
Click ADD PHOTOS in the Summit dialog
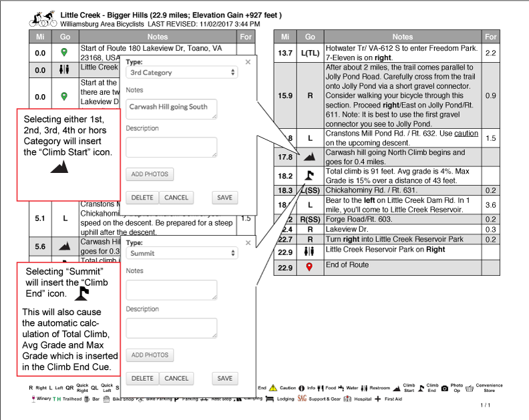click(150, 355)
